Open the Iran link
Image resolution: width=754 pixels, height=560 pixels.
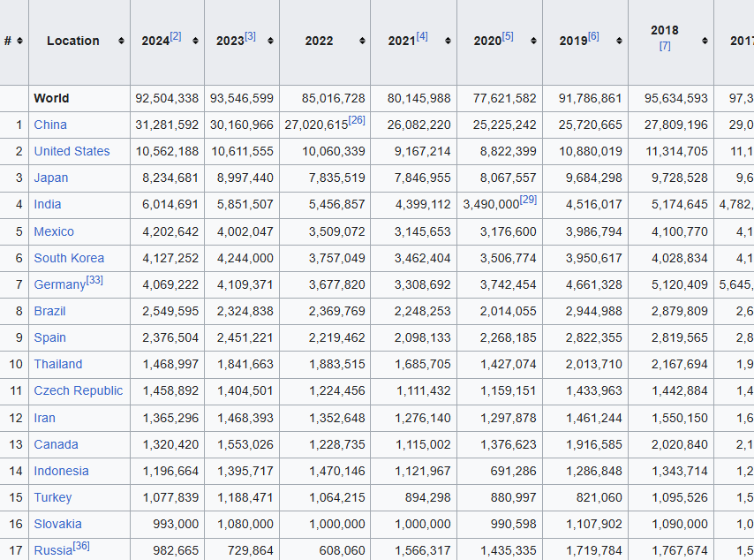[45, 418]
